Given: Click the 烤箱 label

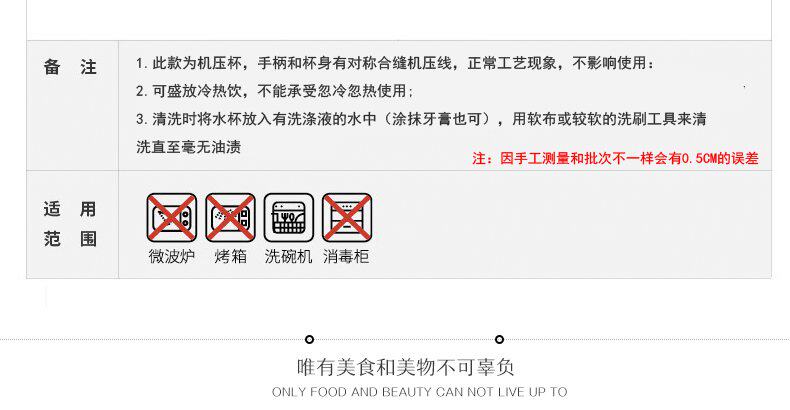Looking at the screenshot, I should click(230, 256).
